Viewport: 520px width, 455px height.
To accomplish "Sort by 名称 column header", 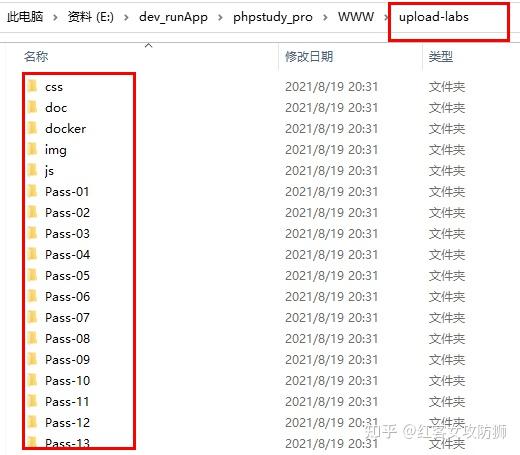I will (x=36, y=56).
